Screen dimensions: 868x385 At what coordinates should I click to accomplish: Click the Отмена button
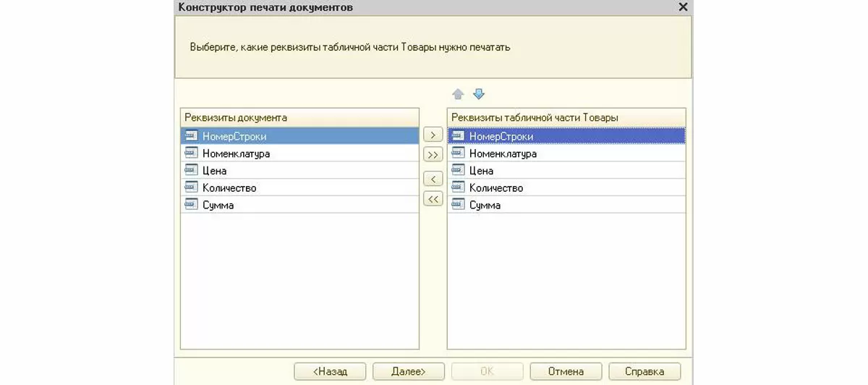tap(566, 371)
